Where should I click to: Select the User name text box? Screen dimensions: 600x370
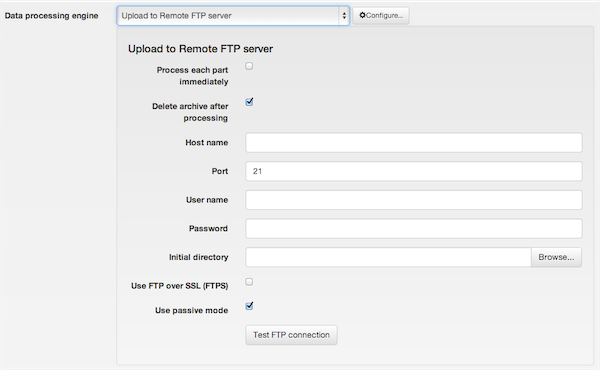click(x=414, y=200)
